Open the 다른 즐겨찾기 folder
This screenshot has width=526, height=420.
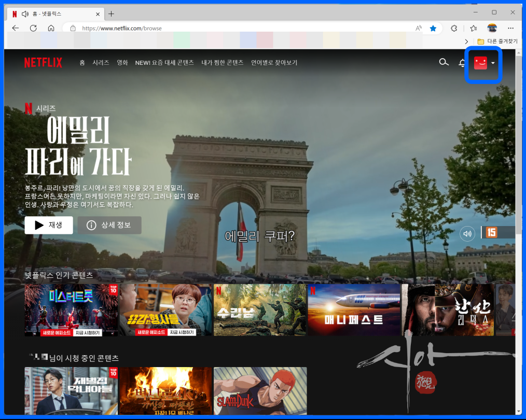point(497,41)
